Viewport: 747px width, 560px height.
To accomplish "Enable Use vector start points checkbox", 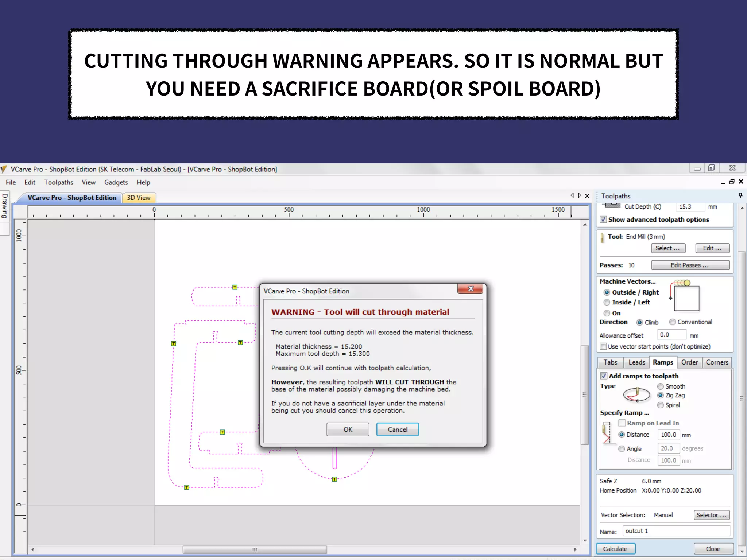I will [x=604, y=346].
